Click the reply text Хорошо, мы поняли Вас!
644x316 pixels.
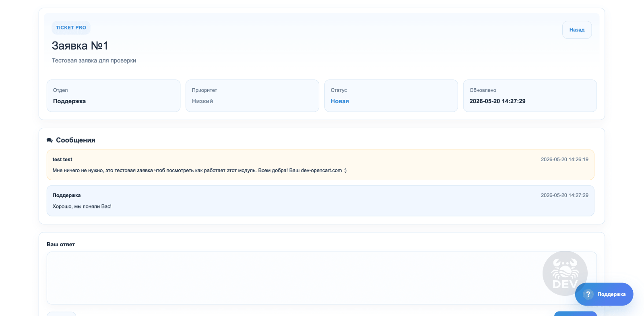point(82,206)
